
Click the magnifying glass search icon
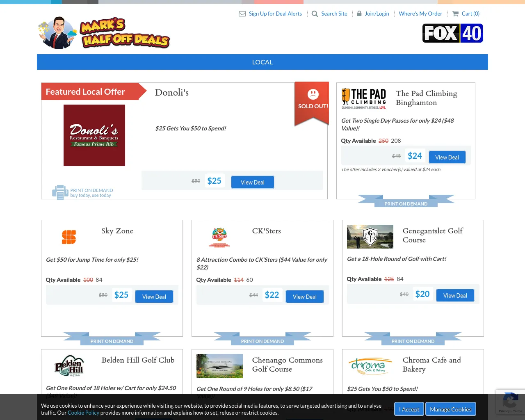(315, 14)
